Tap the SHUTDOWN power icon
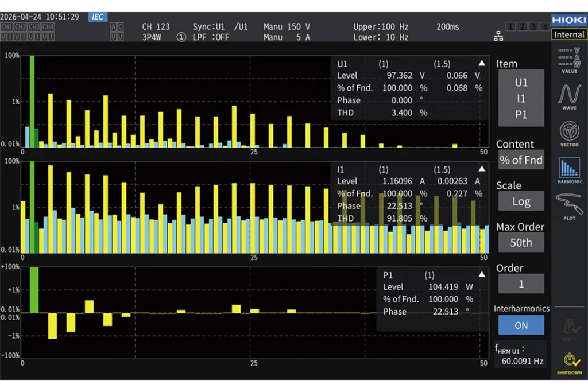The image size is (588, 392). (569, 363)
